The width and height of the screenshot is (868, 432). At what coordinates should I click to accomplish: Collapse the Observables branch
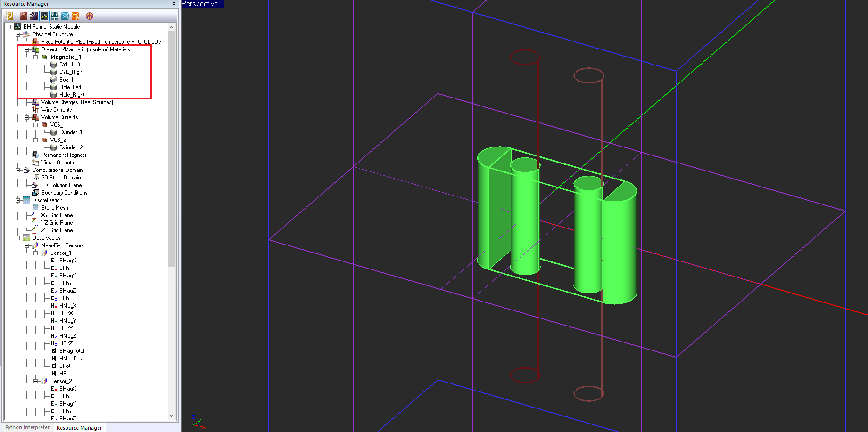pos(17,238)
